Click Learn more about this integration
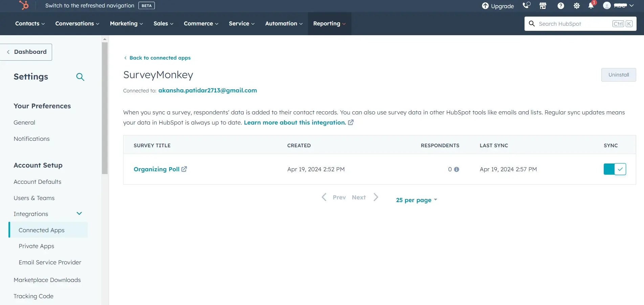Viewport: 644px width, 305px height. [x=295, y=123]
